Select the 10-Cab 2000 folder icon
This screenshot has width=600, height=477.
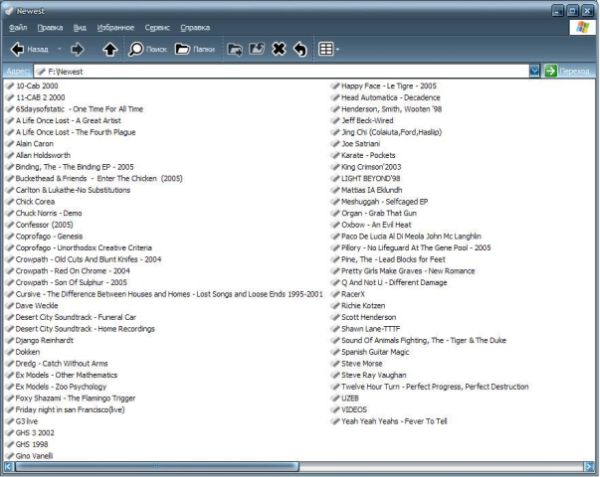[x=10, y=86]
